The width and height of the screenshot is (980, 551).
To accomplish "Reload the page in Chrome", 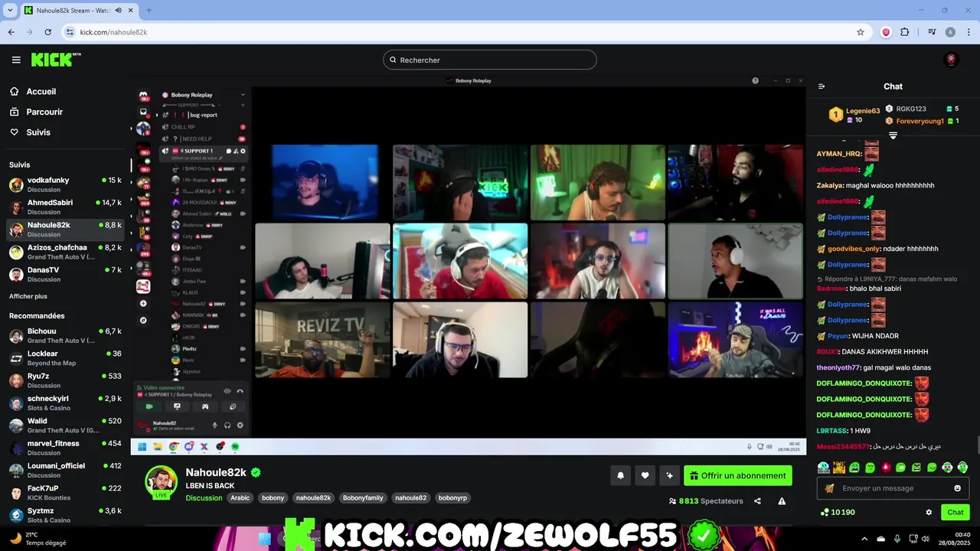I will (48, 32).
